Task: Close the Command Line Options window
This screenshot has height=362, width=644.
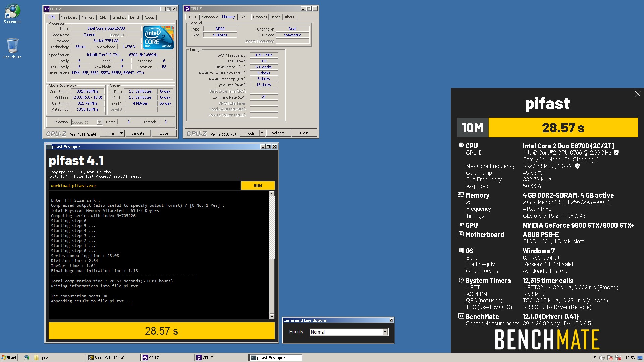Action: [x=391, y=320]
